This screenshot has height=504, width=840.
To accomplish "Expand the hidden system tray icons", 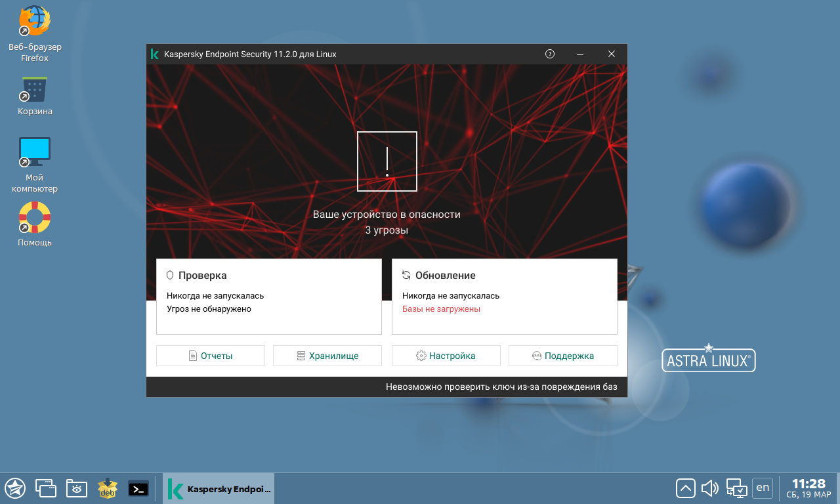I will pos(685,488).
